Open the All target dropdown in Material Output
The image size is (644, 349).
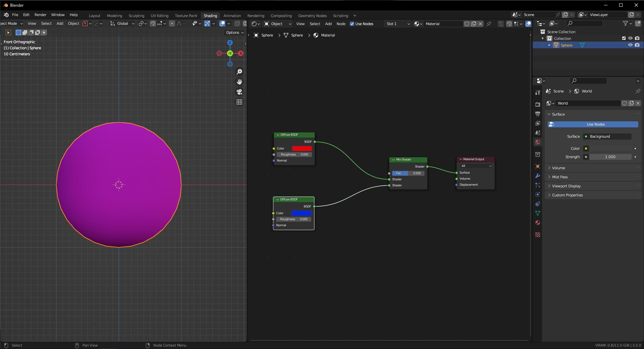pyautogui.click(x=476, y=166)
